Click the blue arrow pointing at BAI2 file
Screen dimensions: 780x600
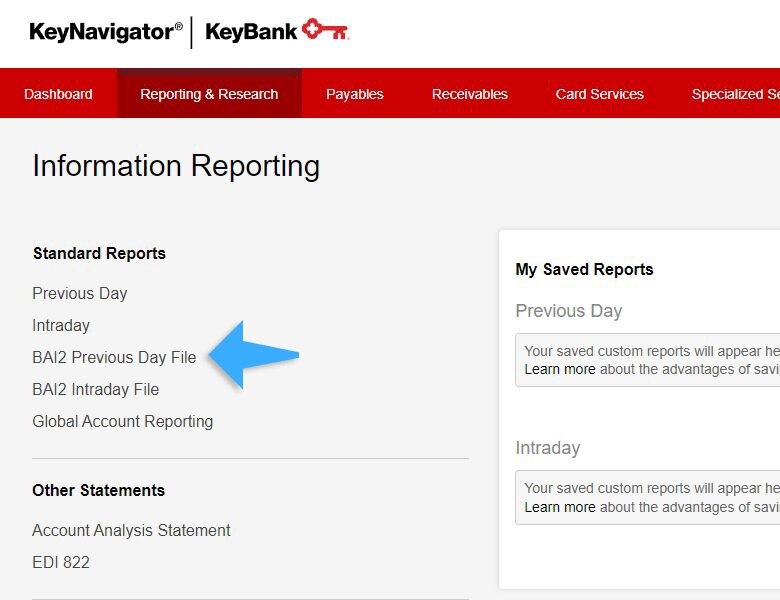coord(253,355)
